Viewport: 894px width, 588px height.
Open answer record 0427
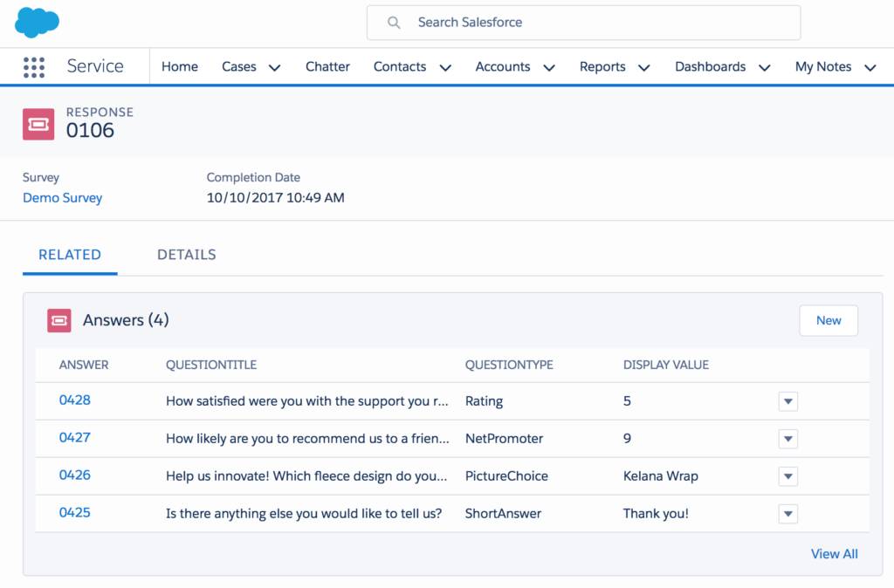tap(75, 438)
